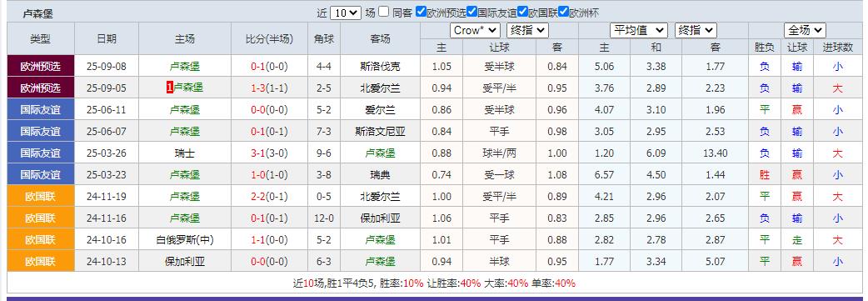868x301 pixels.
Task: Open 瑞士 home team link
Action: pos(185,153)
